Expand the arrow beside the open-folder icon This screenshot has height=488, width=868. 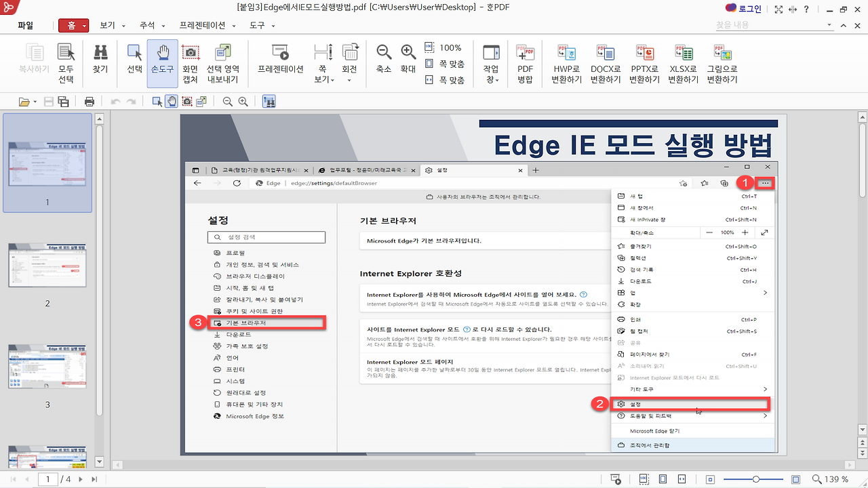[35, 102]
